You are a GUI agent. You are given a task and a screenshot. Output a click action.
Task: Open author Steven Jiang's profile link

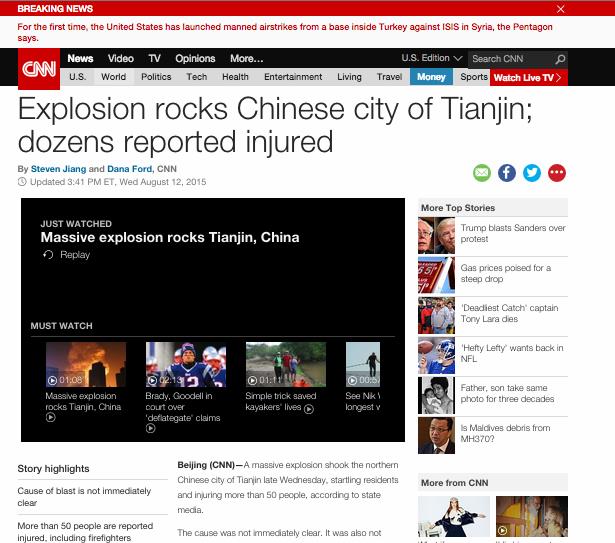[59, 169]
